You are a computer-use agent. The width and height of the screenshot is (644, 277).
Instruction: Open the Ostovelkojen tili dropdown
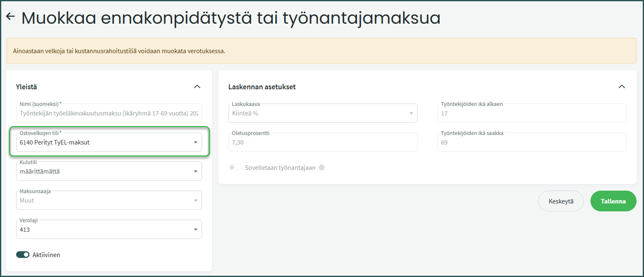point(109,142)
